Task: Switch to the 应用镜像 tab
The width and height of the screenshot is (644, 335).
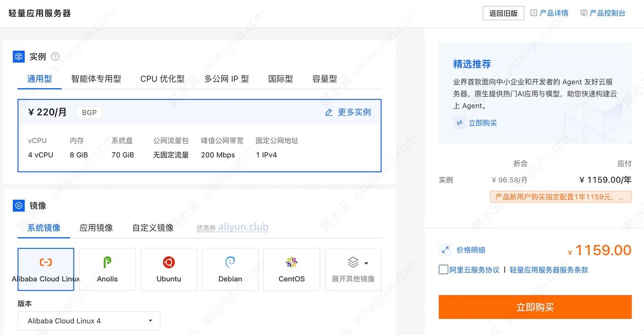Action: tap(96, 228)
